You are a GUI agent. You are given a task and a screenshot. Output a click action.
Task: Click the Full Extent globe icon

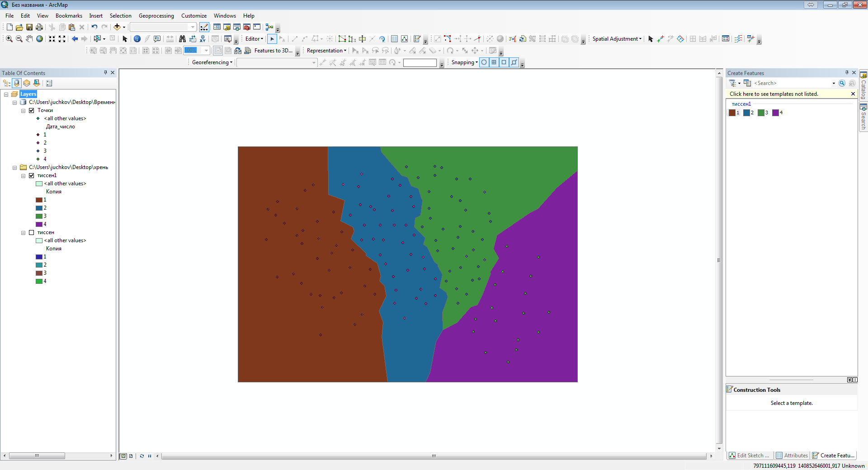pyautogui.click(x=40, y=39)
